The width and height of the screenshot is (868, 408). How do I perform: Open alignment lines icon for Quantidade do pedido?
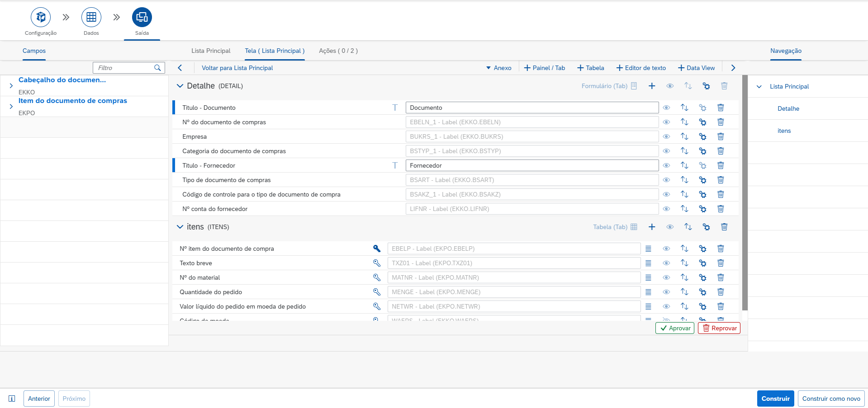[648, 292]
